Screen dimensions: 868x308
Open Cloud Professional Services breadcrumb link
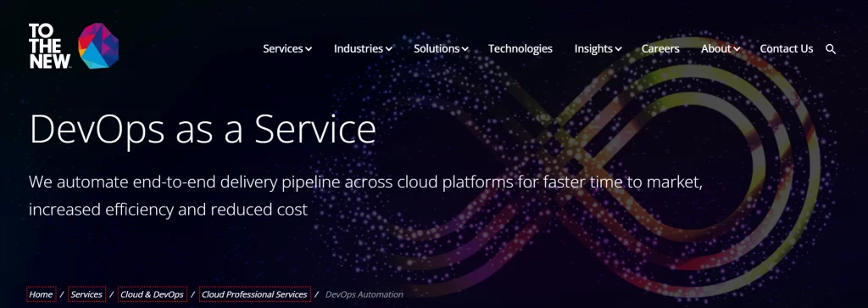click(x=254, y=294)
